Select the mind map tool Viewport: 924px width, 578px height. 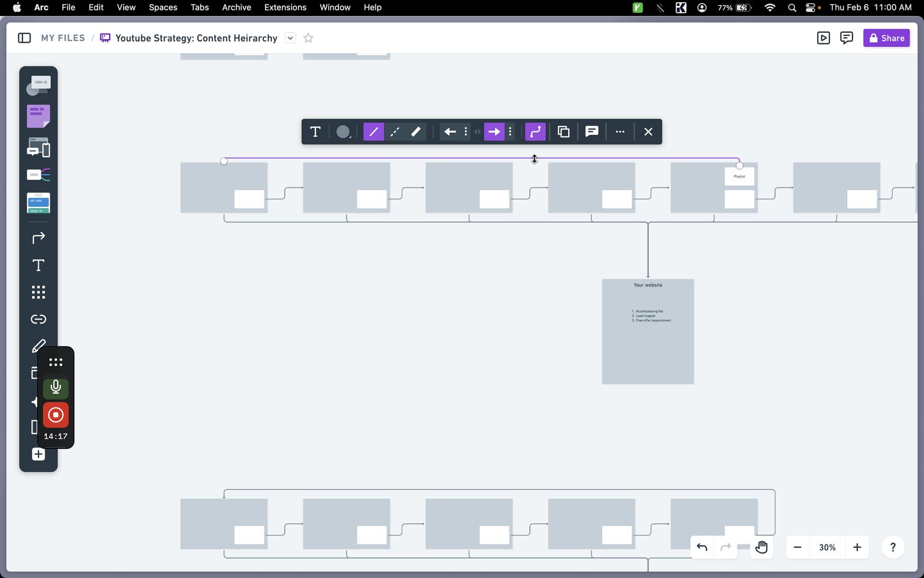point(38,175)
